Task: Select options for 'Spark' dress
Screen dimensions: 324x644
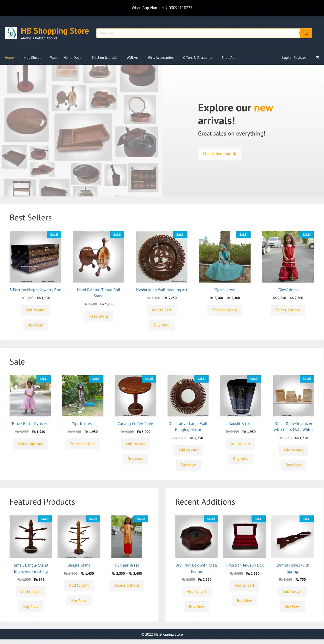Action: pos(225,310)
